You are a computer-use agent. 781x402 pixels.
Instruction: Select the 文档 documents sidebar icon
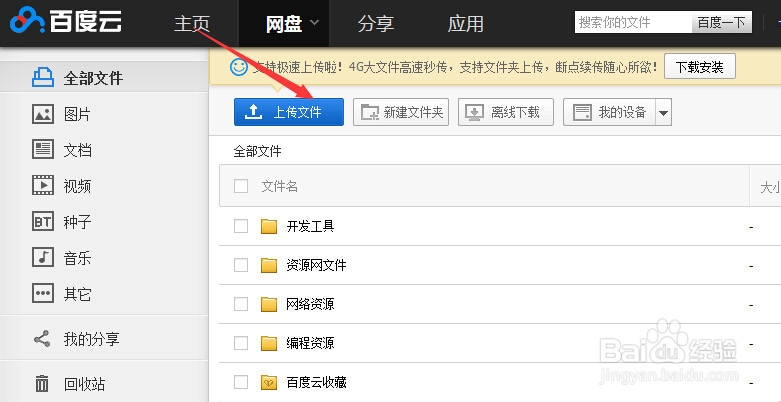coord(43,149)
